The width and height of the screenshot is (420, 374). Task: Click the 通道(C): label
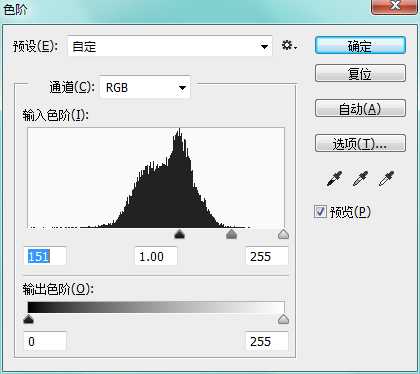(72, 88)
